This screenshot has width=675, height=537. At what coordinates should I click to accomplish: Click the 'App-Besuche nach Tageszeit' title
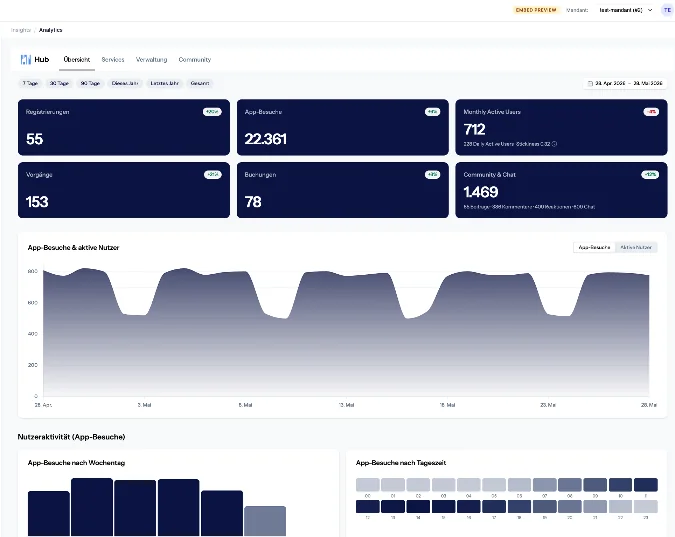coord(401,463)
